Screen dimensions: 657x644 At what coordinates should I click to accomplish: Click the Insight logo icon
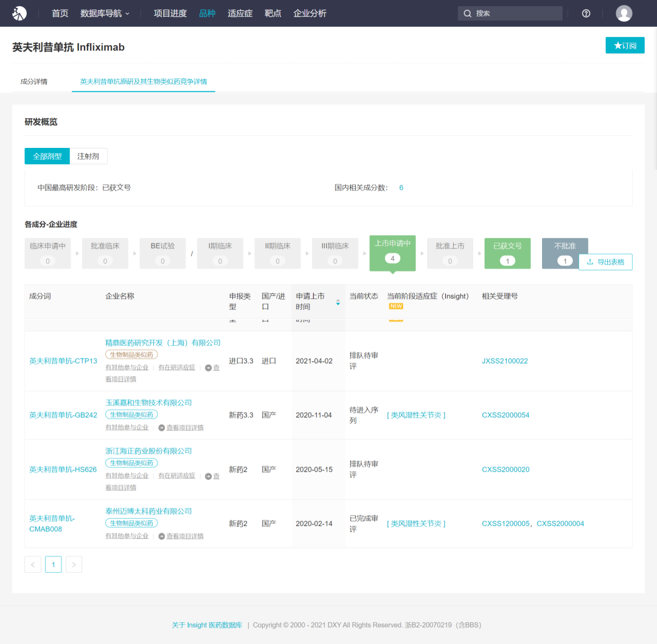(x=19, y=13)
